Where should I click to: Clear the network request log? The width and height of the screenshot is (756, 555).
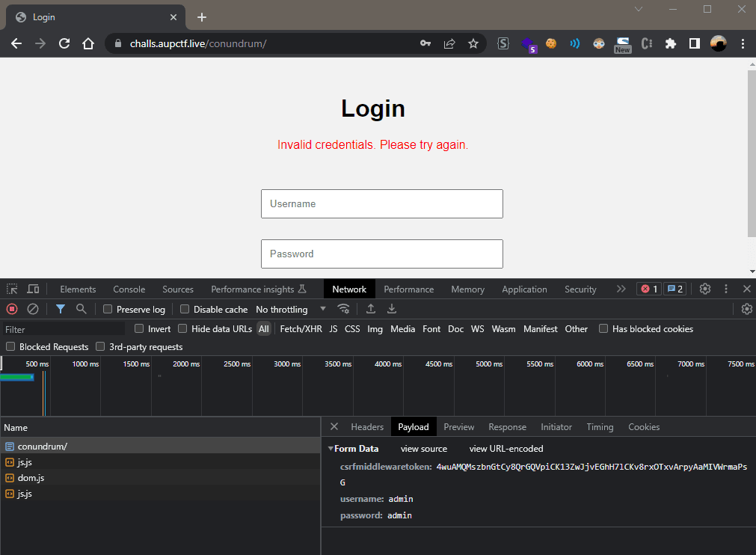tap(32, 309)
